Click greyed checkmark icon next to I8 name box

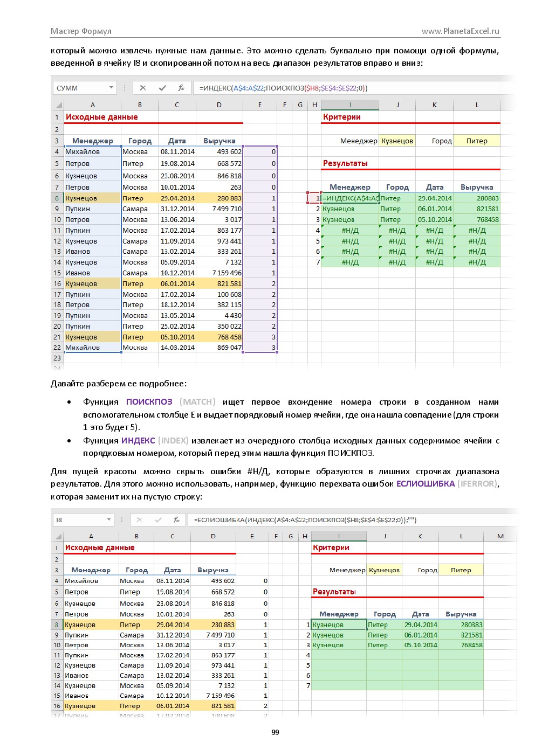(x=158, y=520)
